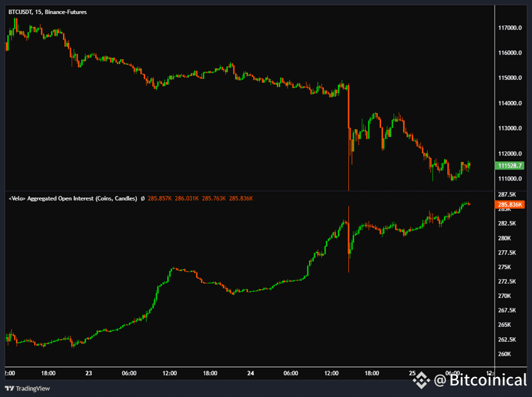This screenshot has height=397, width=532.
Task: Click the 277.5K open interest axis label
Action: tap(507, 253)
